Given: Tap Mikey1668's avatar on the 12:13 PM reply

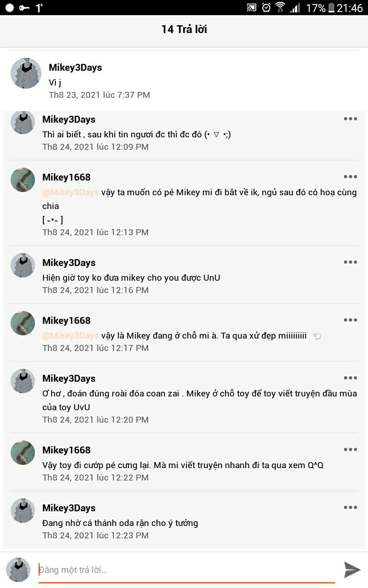Looking at the screenshot, I should pos(23,180).
